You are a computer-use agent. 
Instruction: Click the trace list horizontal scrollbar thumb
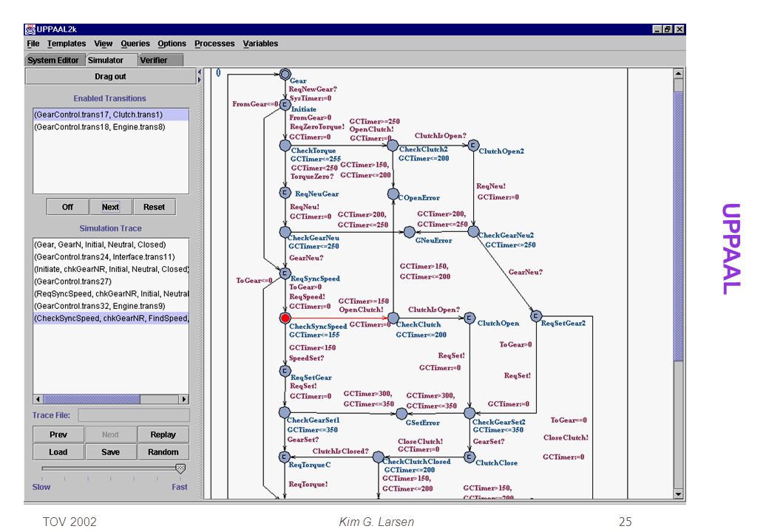(91, 399)
